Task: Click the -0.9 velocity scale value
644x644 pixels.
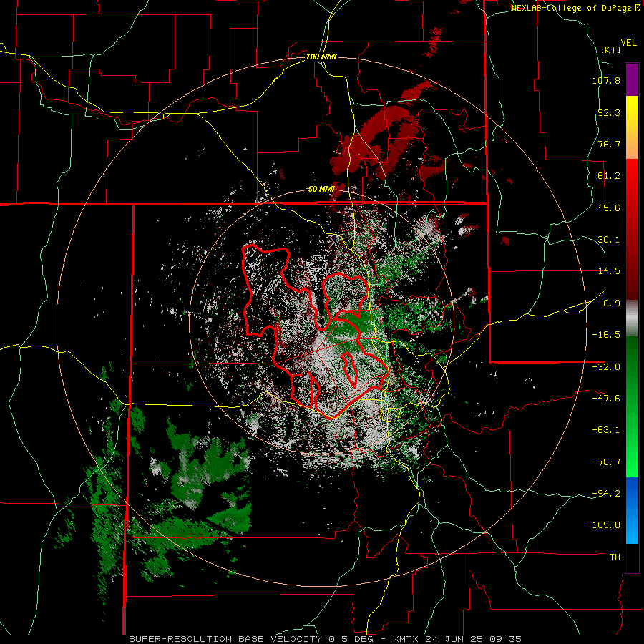Action: coord(609,303)
